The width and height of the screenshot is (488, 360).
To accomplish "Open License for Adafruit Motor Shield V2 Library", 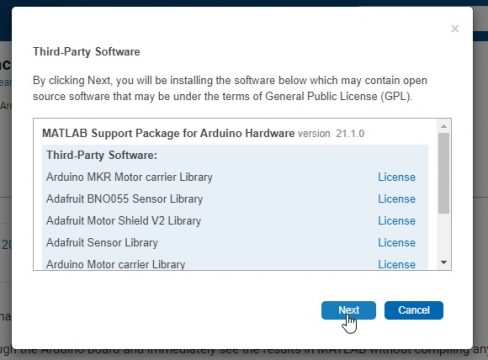I will click(397, 221).
